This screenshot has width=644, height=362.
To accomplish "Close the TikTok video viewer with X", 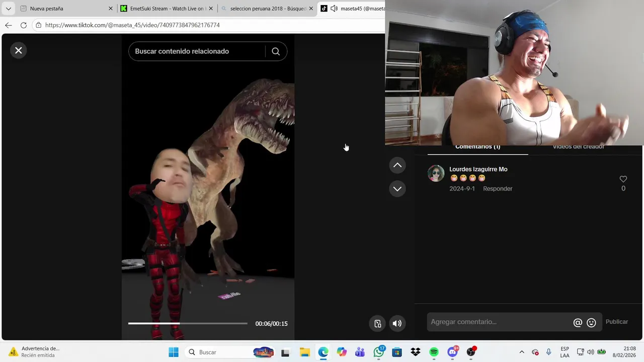I will click(x=19, y=50).
